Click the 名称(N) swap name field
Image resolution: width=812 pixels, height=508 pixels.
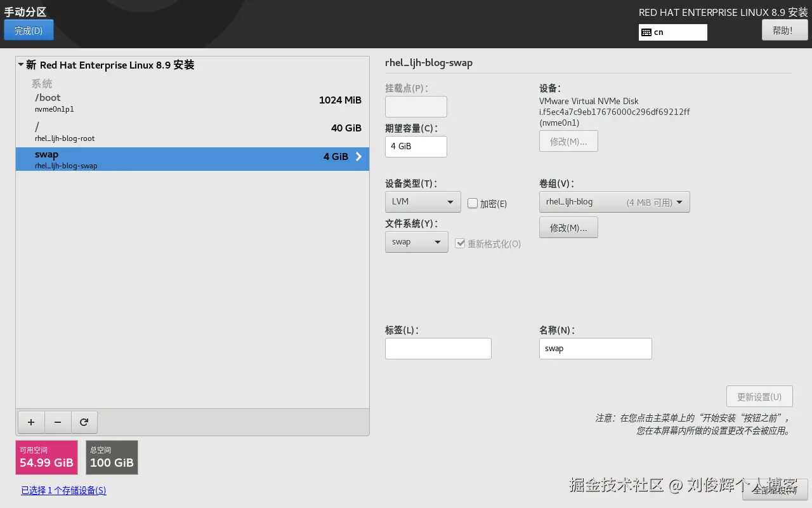point(595,349)
